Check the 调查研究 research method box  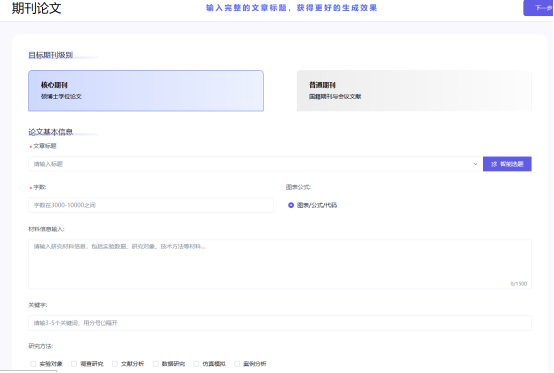[74, 364]
